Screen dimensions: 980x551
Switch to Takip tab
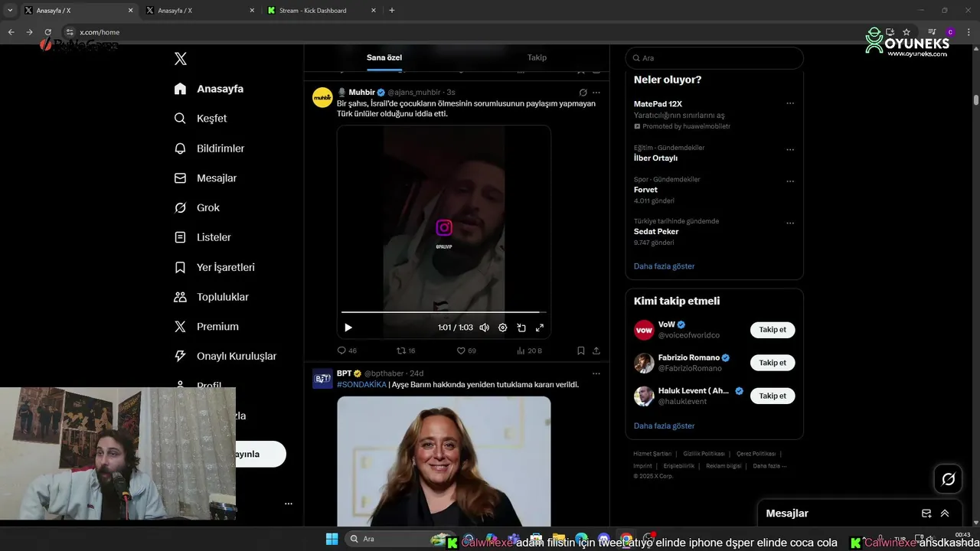click(537, 57)
